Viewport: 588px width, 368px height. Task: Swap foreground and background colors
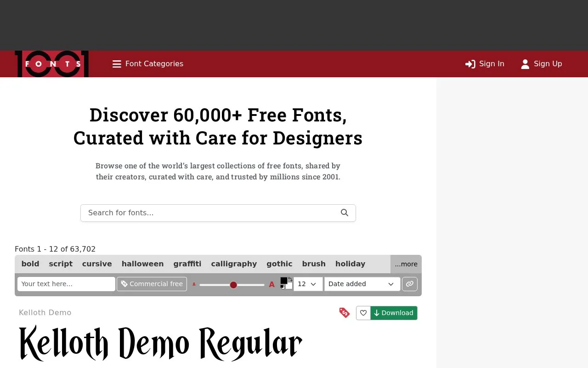(290, 279)
